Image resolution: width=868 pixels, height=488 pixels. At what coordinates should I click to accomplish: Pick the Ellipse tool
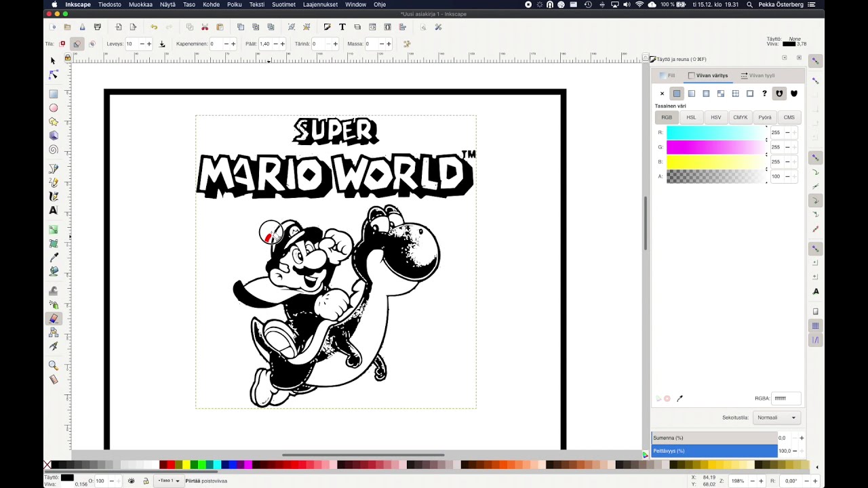coord(54,108)
